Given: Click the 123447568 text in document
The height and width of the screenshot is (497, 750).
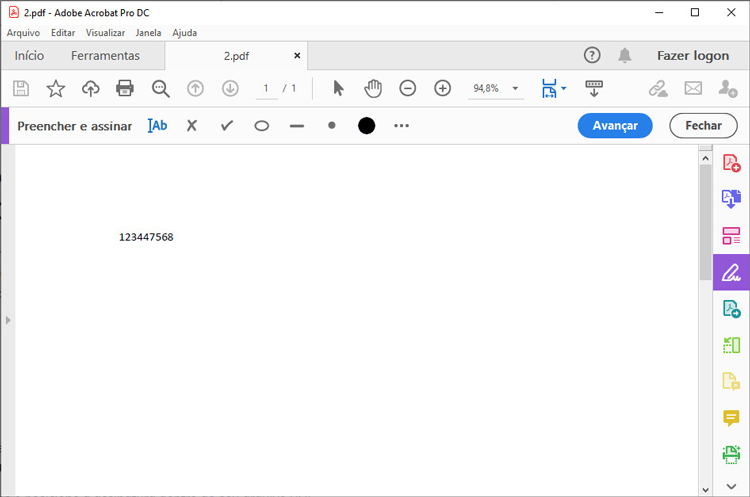Looking at the screenshot, I should click(x=146, y=237).
